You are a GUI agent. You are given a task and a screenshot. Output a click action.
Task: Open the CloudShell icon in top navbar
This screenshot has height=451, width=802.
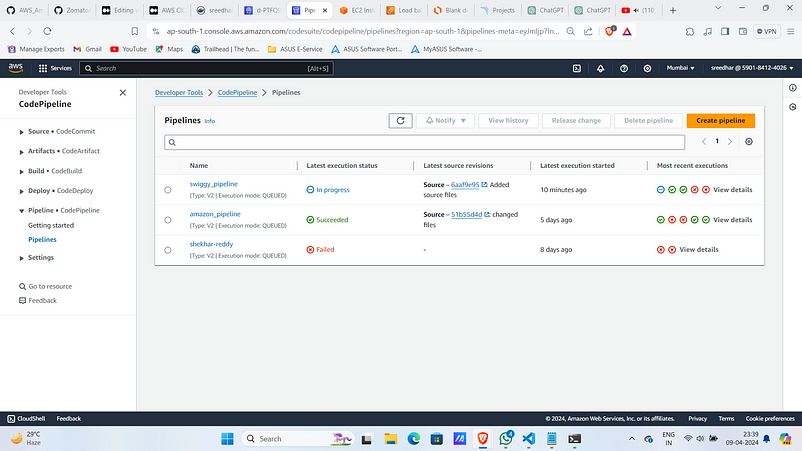[x=576, y=68]
